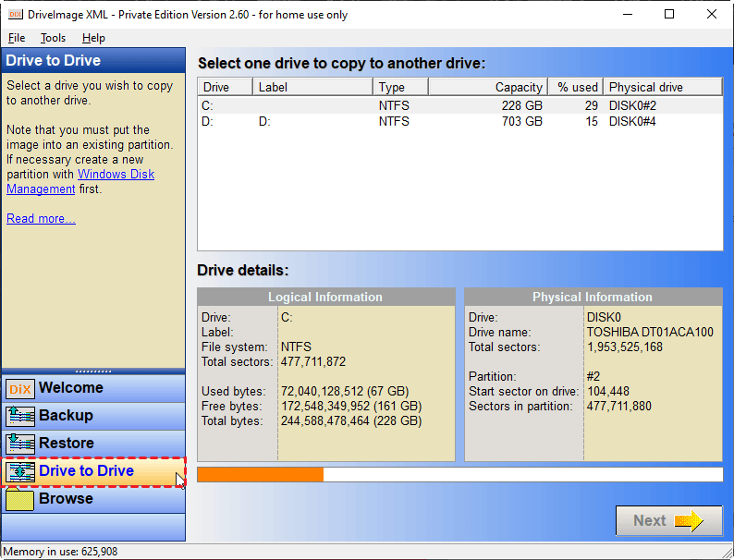Click the Restore icon in sidebar

19,444
